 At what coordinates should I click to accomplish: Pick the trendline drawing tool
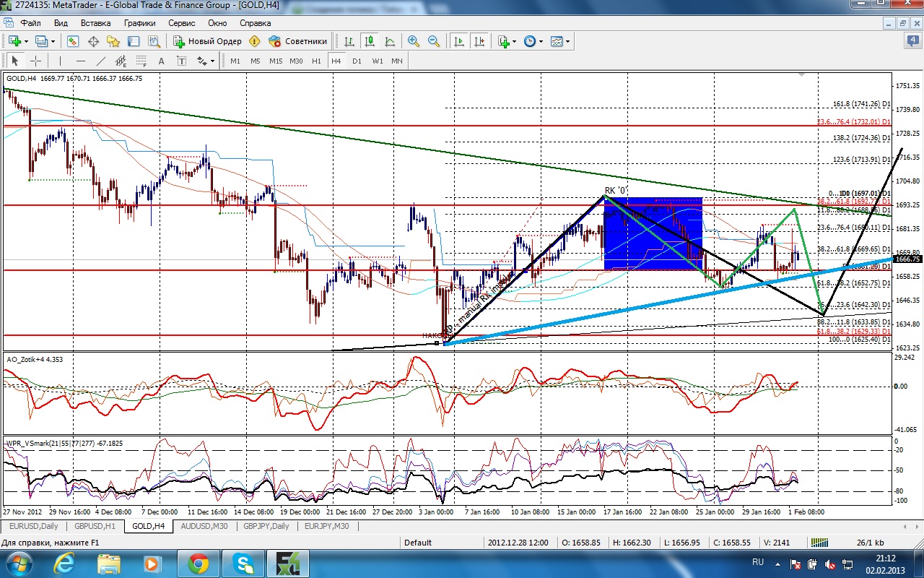(x=100, y=61)
